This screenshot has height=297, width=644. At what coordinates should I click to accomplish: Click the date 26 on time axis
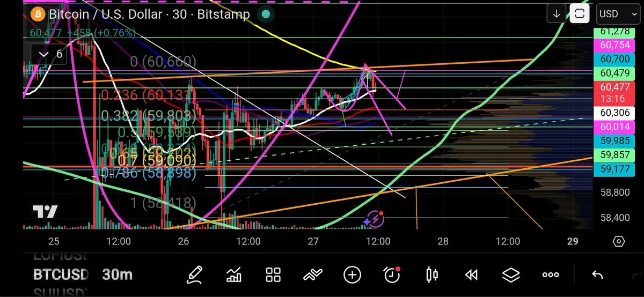184,241
